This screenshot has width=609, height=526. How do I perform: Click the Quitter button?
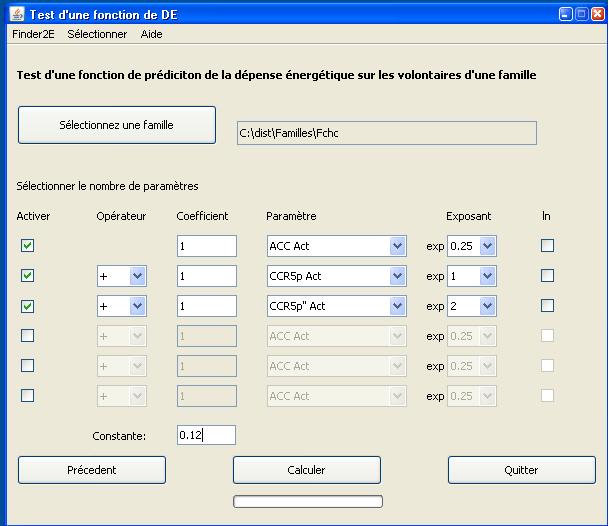point(522,470)
